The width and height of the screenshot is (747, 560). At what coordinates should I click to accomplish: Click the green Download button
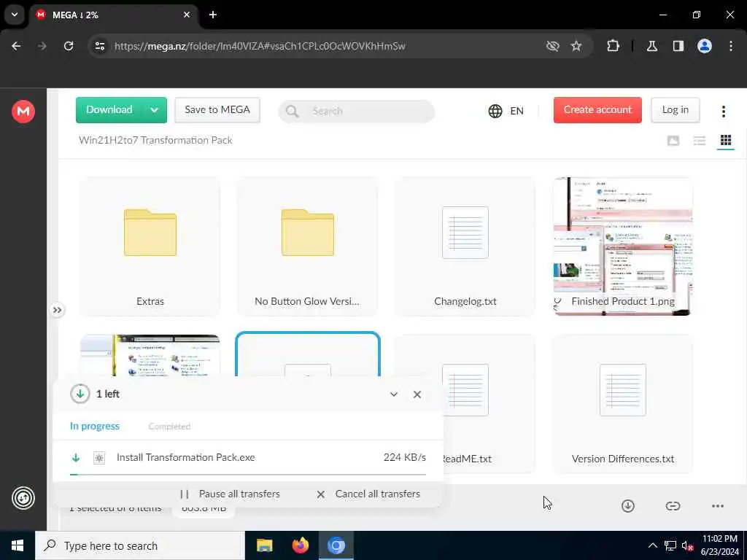(x=109, y=110)
